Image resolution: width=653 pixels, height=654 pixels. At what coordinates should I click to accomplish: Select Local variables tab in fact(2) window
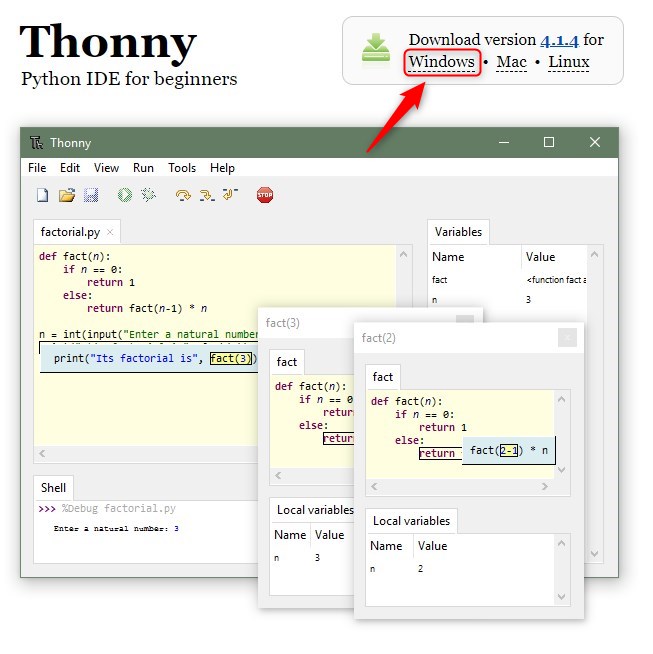(x=411, y=521)
